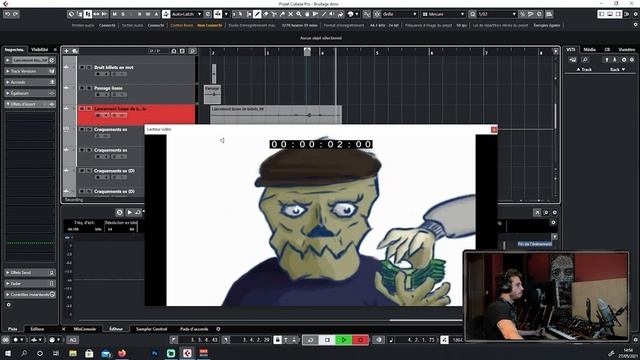Image resolution: width=640 pixels, height=360 pixels.
Task: Open Windows search on taskbar
Action: click(x=24, y=353)
